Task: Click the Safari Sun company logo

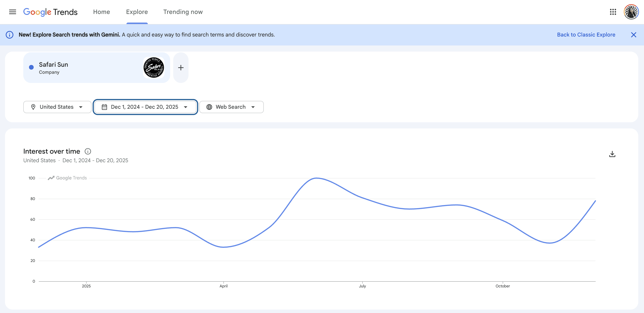Action: [154, 68]
